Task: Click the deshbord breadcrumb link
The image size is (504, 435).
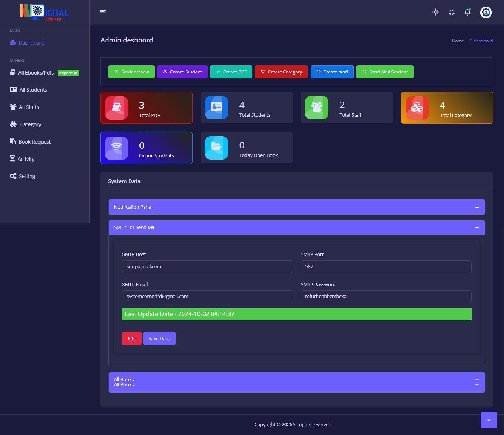Action: [x=483, y=41]
